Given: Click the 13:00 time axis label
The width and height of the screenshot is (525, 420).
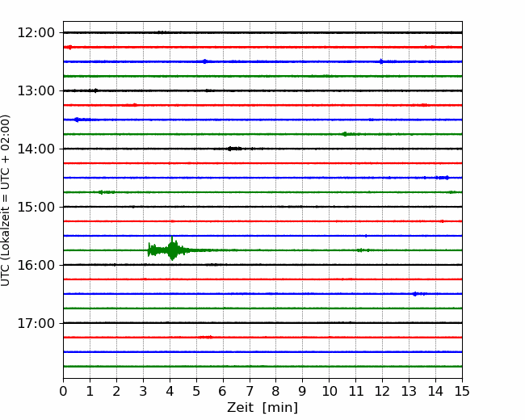Looking at the screenshot, I should (36, 90).
